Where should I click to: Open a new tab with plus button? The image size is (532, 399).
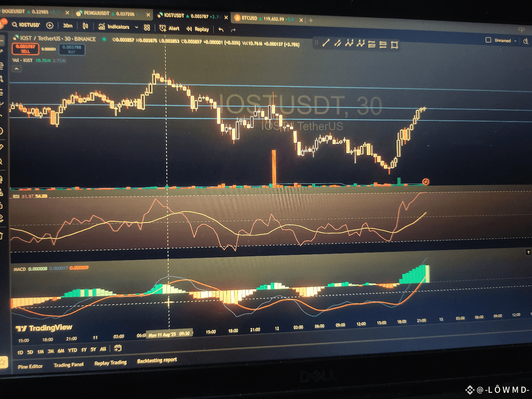(x=311, y=20)
